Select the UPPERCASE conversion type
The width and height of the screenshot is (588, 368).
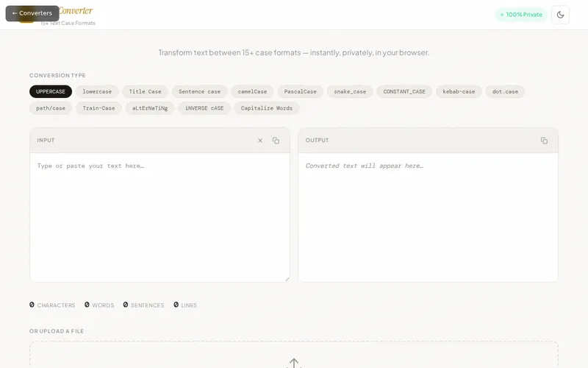point(51,91)
